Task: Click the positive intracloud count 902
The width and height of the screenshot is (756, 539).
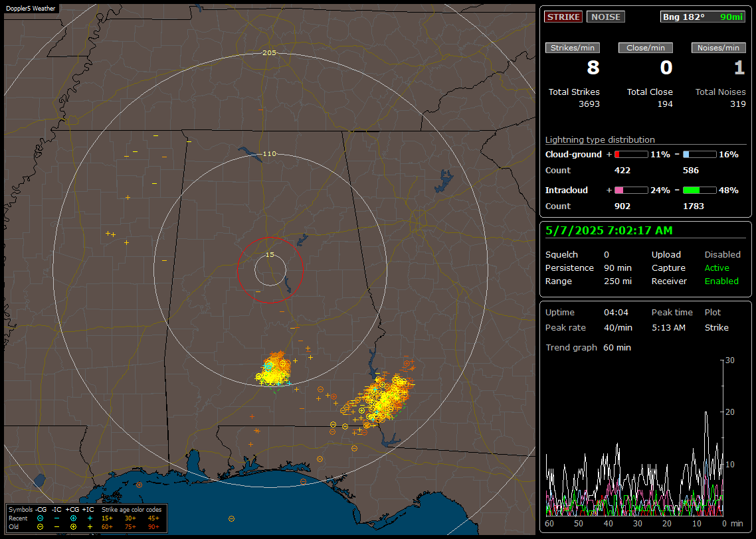Action: tap(622, 206)
